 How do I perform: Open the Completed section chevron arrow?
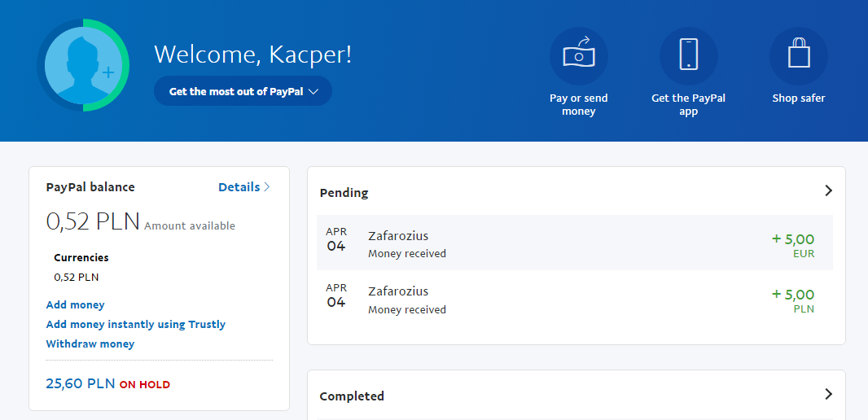point(829,394)
